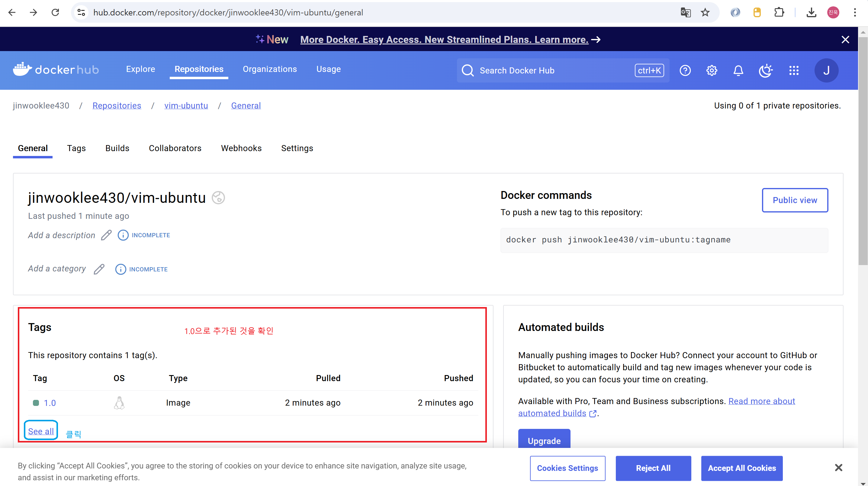Viewport: 868px width, 486px height.
Task: Click the Google Translate icon in address bar
Action: 685,12
